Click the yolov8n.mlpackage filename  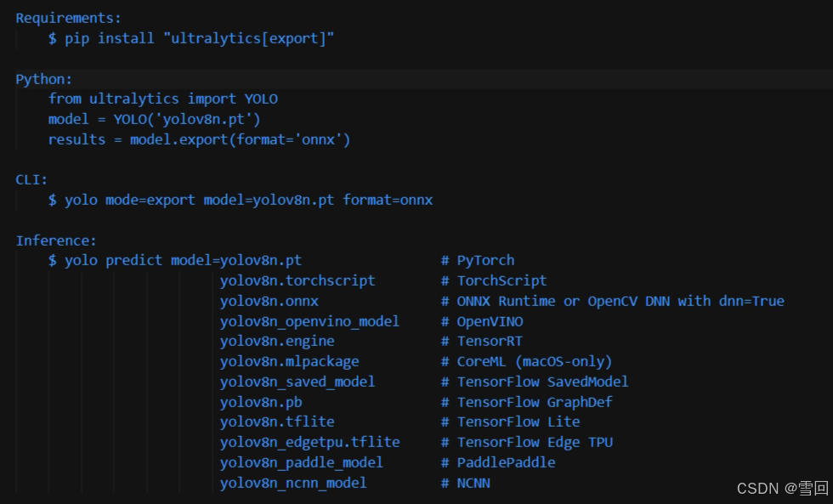pyautogui.click(x=289, y=361)
